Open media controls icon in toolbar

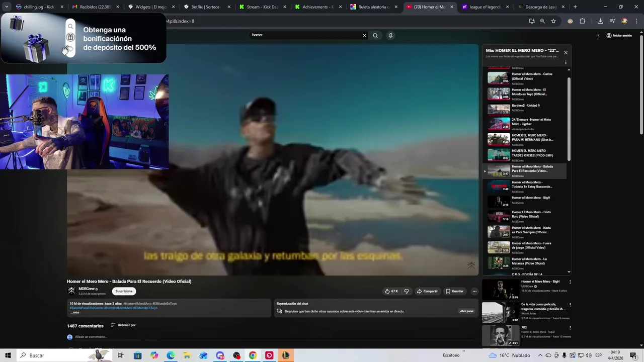click(x=612, y=21)
